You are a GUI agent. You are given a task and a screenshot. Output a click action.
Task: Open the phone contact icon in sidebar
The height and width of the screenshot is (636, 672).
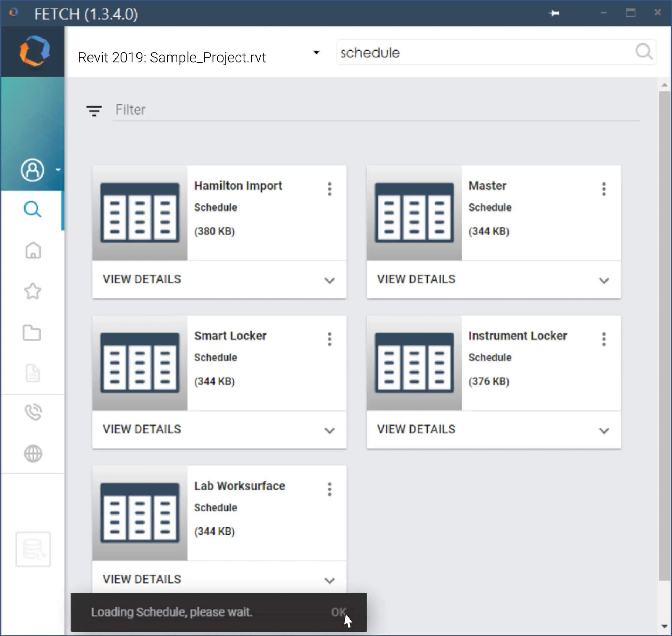coord(33,412)
